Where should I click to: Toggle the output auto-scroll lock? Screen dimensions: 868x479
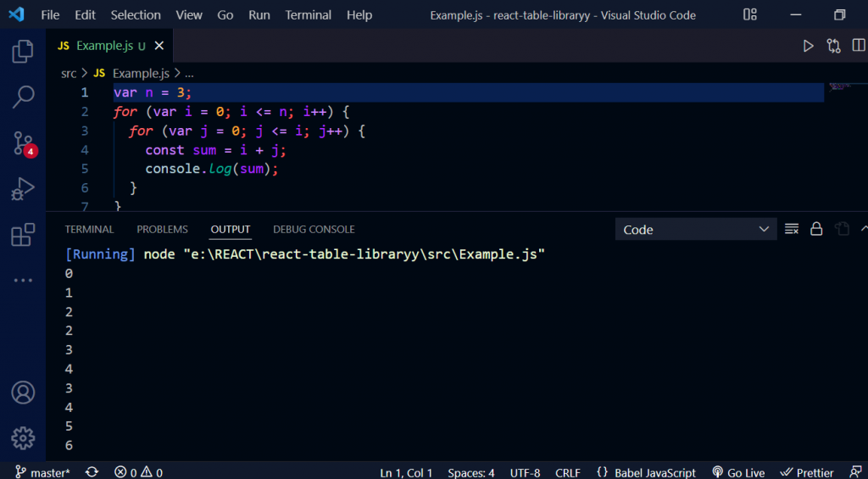816,229
